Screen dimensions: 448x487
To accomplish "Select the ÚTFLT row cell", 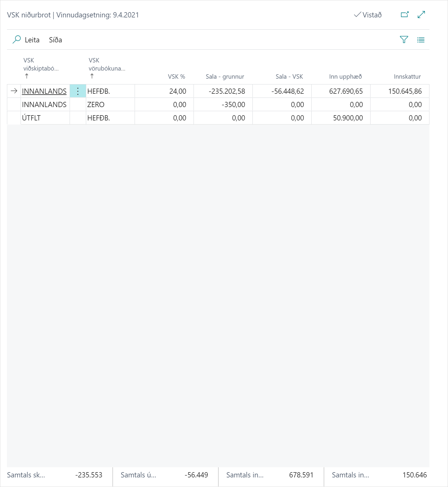I will pos(31,118).
